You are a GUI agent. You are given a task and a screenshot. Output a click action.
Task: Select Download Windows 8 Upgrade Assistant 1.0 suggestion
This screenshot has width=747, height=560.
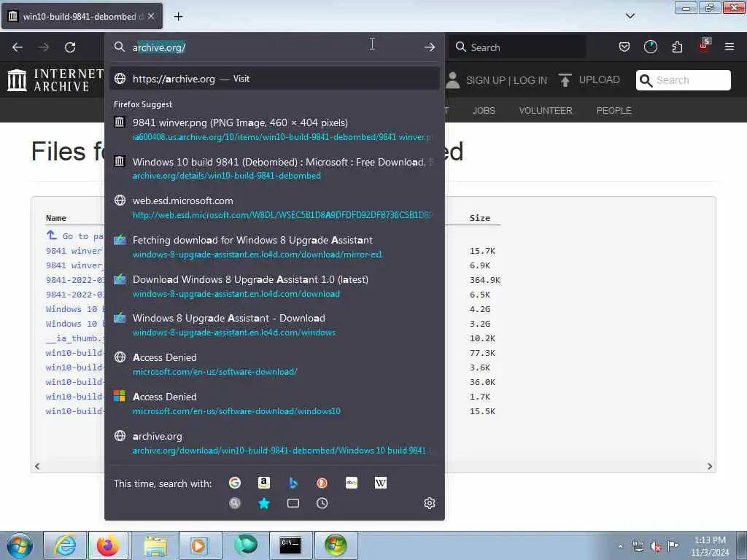click(x=274, y=286)
